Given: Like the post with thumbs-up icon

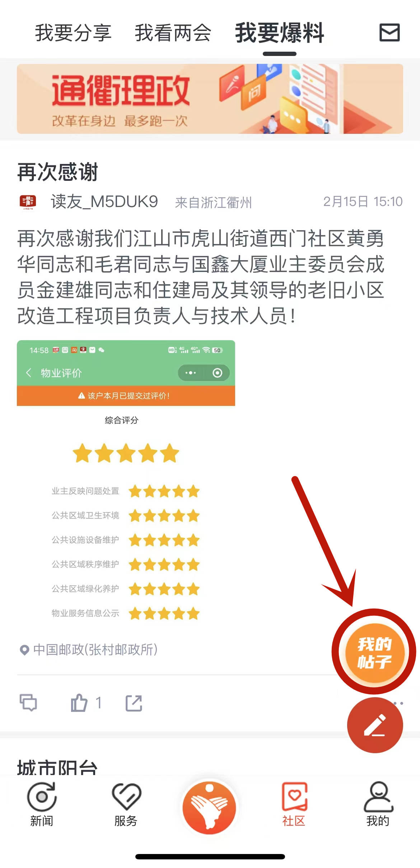Looking at the screenshot, I should pyautogui.click(x=79, y=703).
